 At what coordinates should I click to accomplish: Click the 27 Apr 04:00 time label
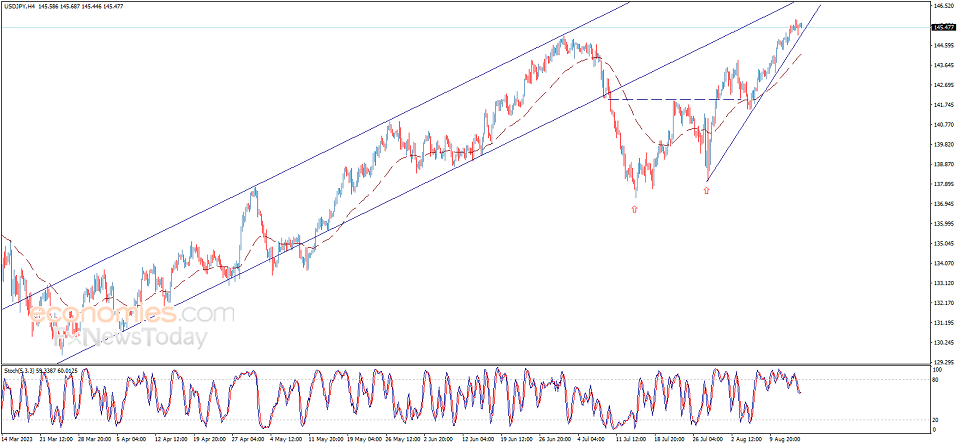coord(248,438)
